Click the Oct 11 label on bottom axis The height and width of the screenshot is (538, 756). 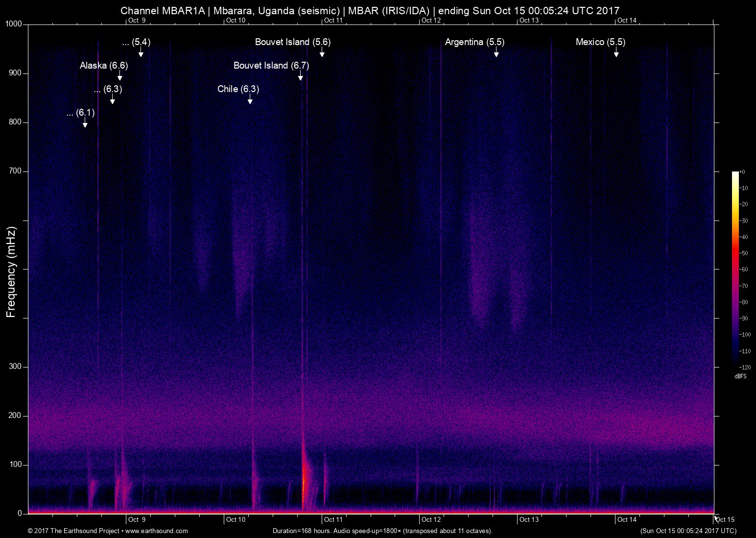[333, 519]
